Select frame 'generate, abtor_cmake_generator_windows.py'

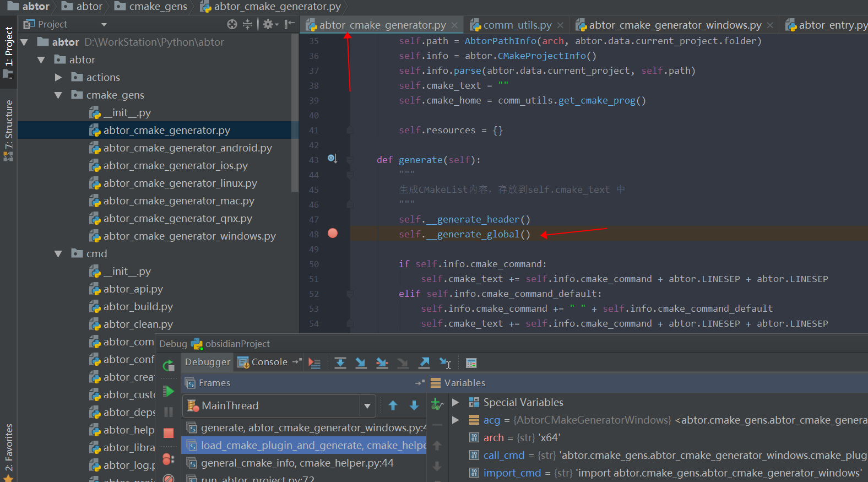pos(305,428)
